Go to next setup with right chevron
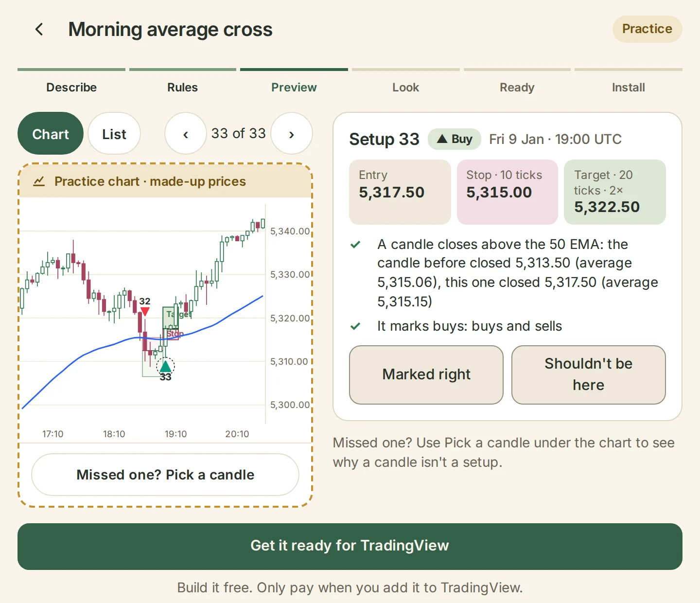The width and height of the screenshot is (700, 603). [291, 134]
